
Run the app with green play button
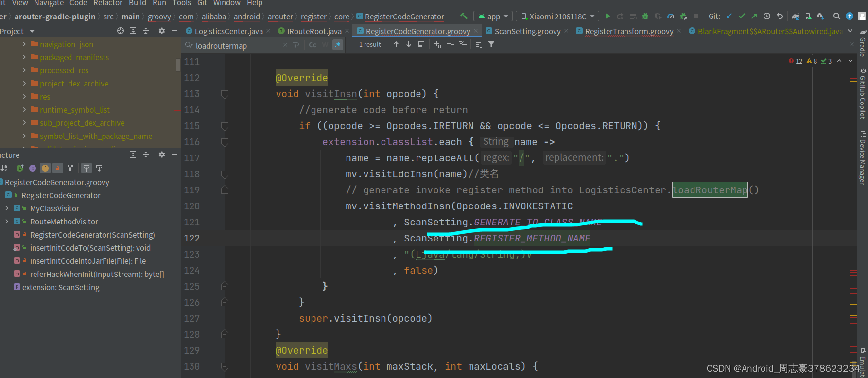click(x=608, y=16)
